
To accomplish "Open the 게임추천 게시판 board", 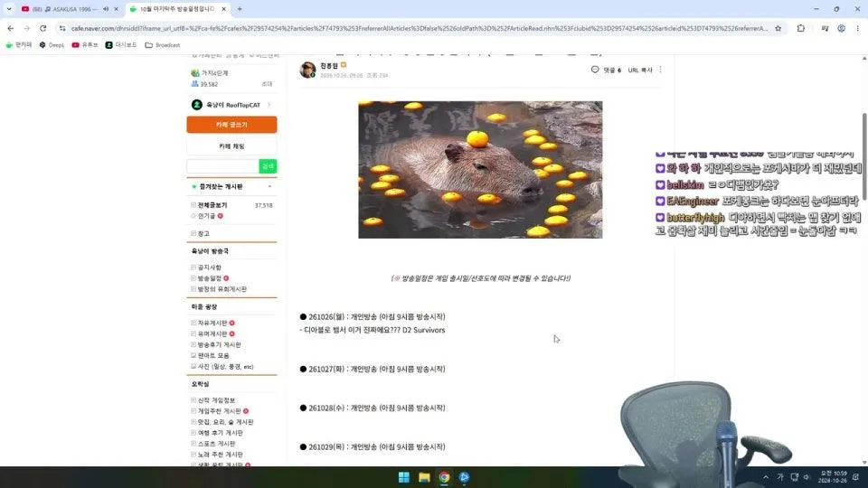I will point(219,411).
